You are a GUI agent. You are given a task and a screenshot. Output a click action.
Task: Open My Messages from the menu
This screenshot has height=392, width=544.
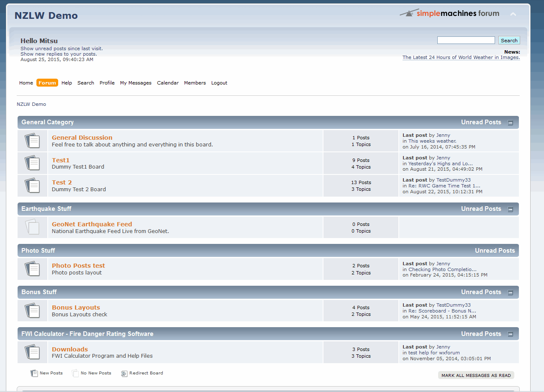[136, 83]
